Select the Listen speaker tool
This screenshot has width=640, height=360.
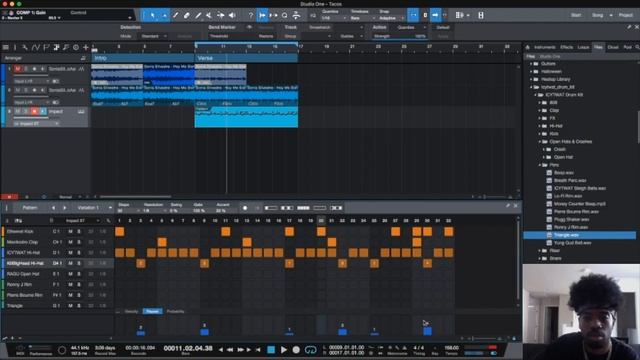coord(232,16)
